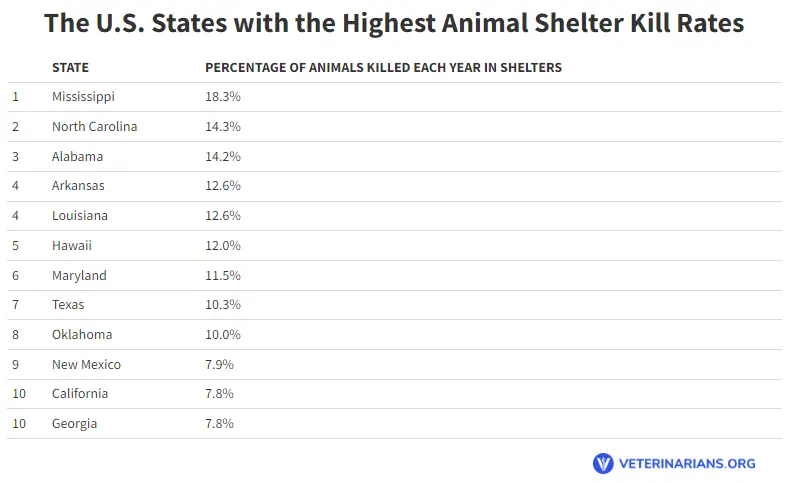This screenshot has width=789, height=483.
Task: Click rank number 1 in the table
Action: [16, 97]
